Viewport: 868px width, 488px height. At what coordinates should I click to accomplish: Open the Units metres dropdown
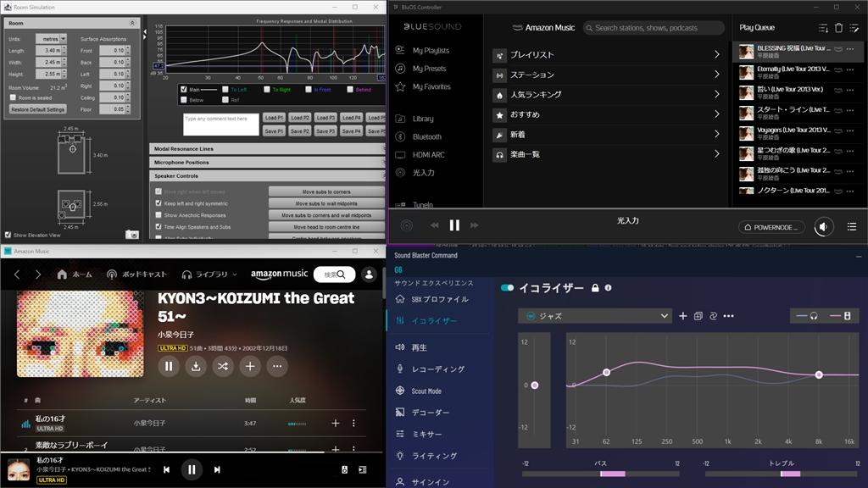point(52,39)
